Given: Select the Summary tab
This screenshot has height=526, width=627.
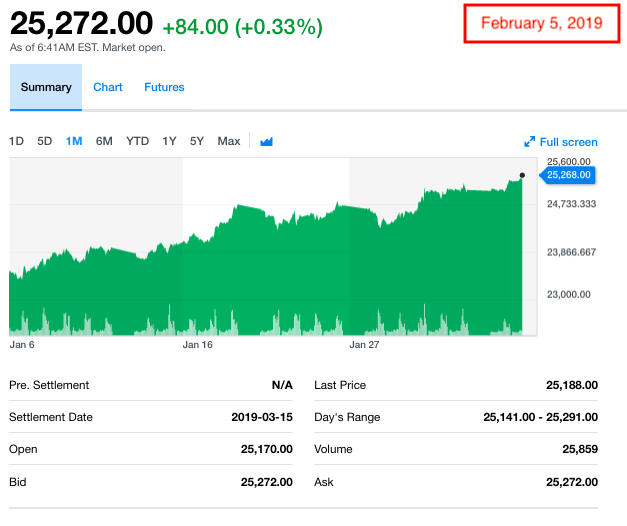Looking at the screenshot, I should [46, 87].
